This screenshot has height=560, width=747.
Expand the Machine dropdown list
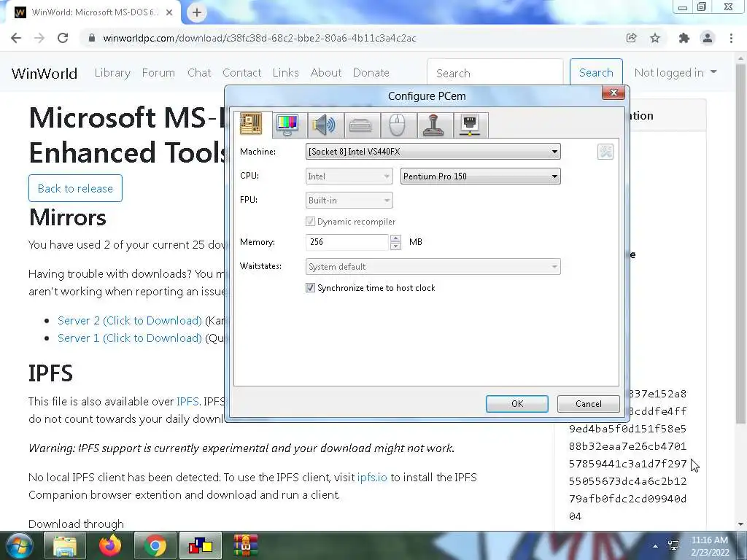coord(433,152)
